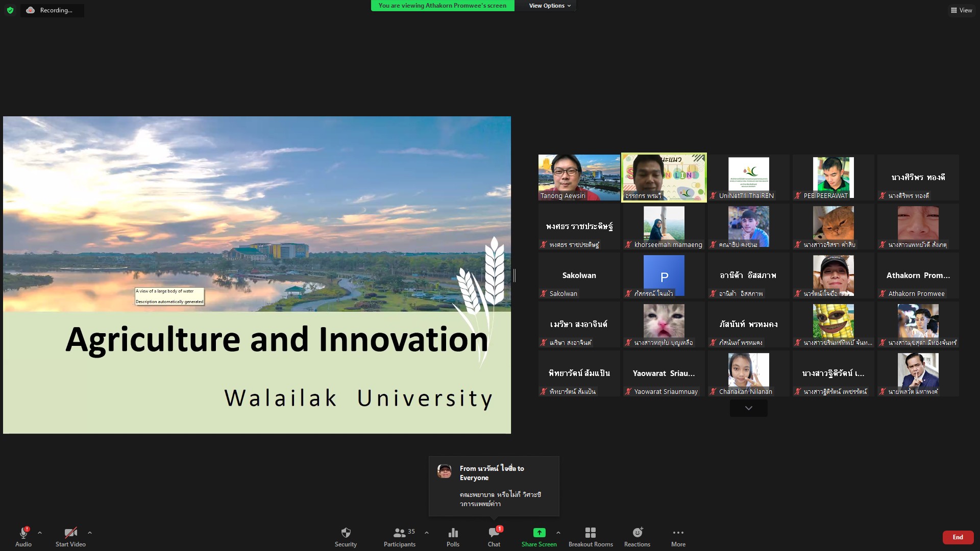Open the Security shield icon
The height and width of the screenshot is (551, 980).
pos(346,533)
